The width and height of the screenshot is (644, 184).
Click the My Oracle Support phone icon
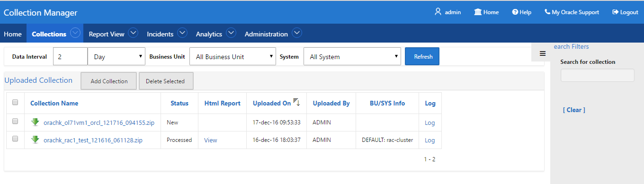pyautogui.click(x=547, y=12)
